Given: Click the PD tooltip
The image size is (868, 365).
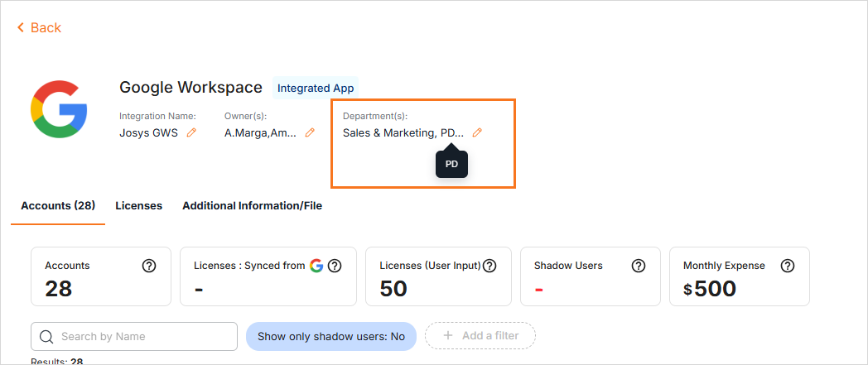Looking at the screenshot, I should tap(451, 164).
